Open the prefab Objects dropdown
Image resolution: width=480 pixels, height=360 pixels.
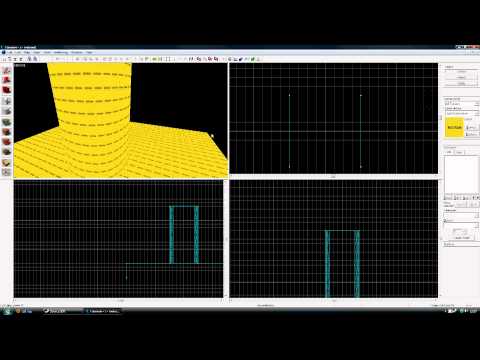[461, 225]
